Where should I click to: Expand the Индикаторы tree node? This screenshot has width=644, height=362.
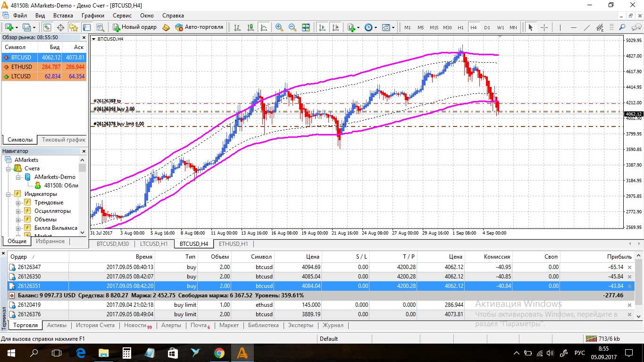[9, 194]
